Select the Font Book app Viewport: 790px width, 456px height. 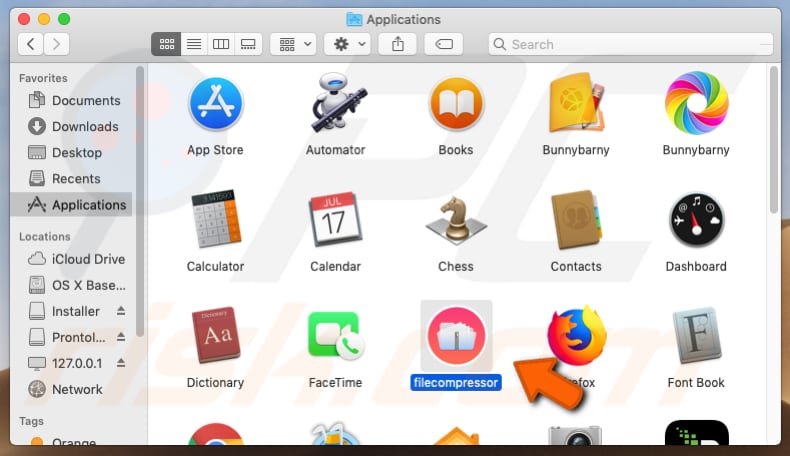click(696, 336)
